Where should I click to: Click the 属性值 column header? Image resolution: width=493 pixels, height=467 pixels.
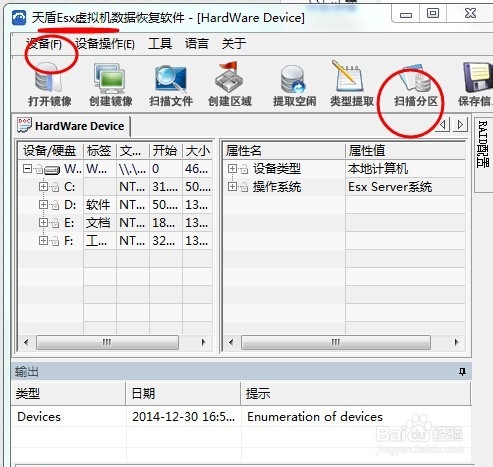tap(405, 151)
